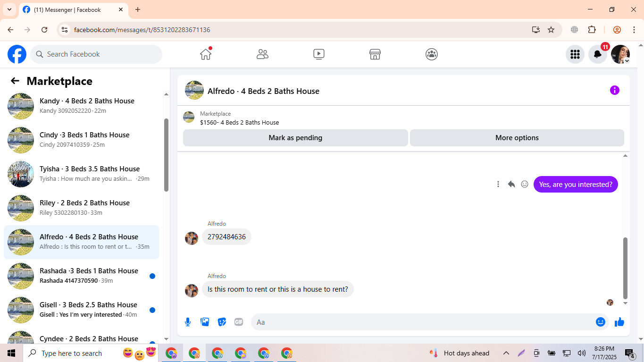644x362 pixels.
Task: Open the Video tab icon
Action: [x=319, y=54]
